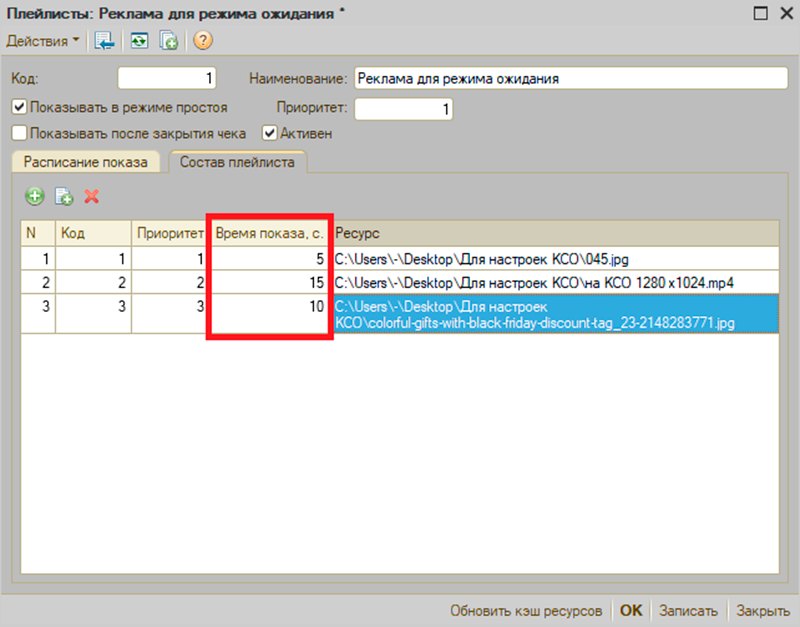
Task: Click the Ресурс column header
Action: [556, 233]
